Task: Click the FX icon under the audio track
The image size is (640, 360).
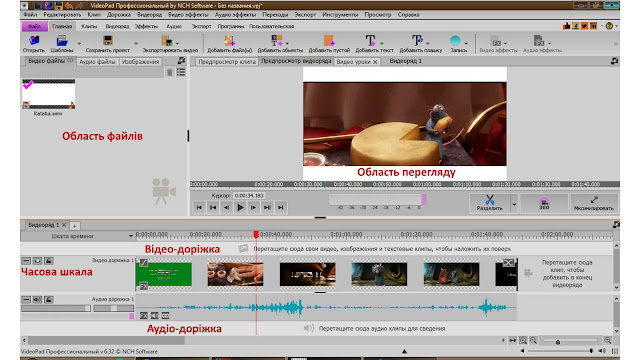Action: coord(144,316)
